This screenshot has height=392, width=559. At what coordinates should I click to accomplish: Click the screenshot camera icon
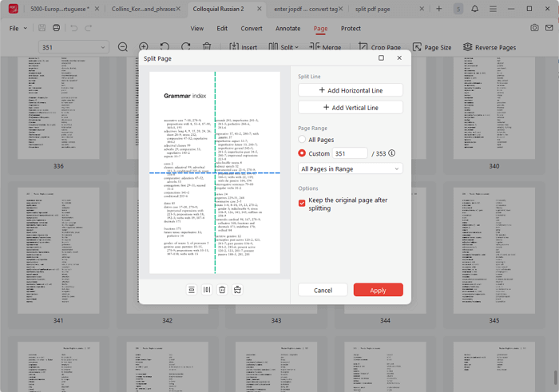[x=534, y=28]
